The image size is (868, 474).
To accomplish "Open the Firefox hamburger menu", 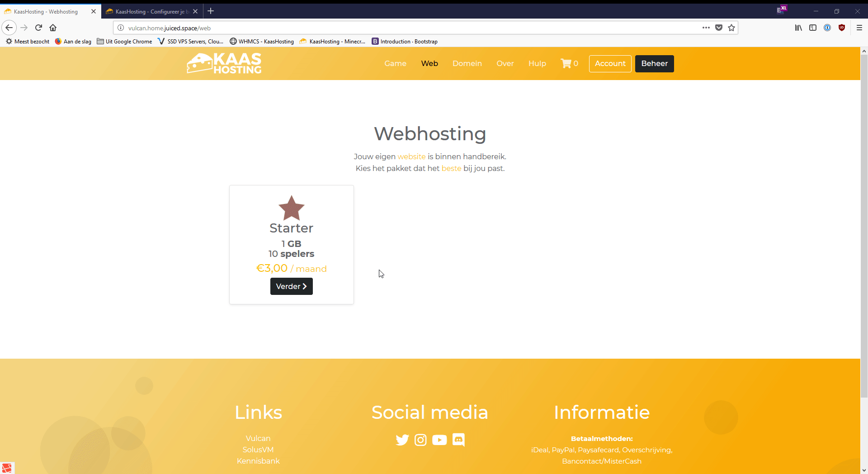I will (859, 28).
